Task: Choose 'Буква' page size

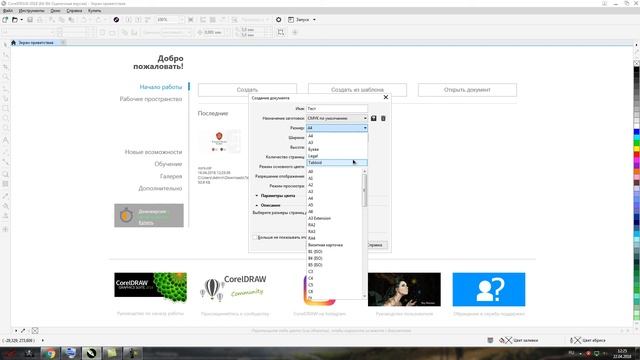Action: [337, 149]
